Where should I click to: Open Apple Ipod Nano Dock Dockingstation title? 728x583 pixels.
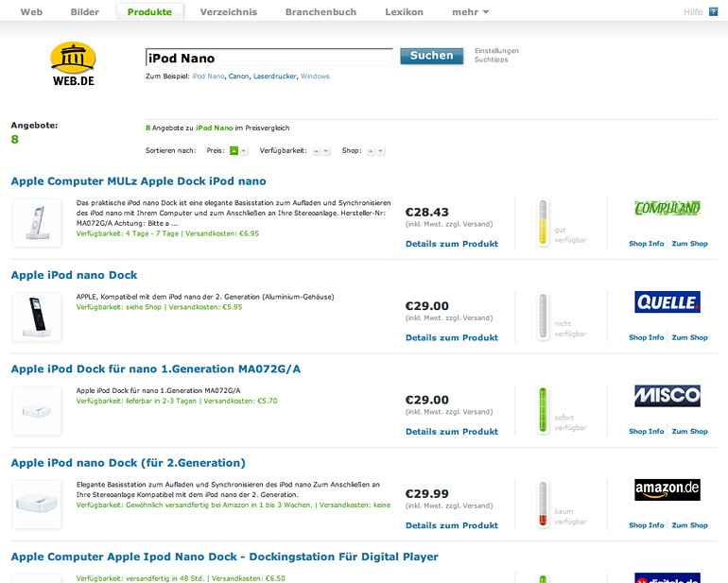224,557
